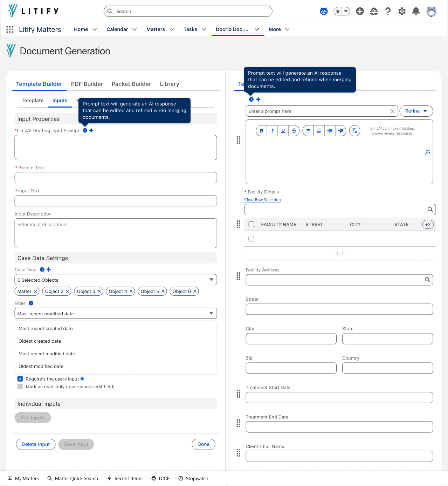This screenshot has width=448, height=486.
Task: Open the help question mark icon
Action: click(x=388, y=11)
